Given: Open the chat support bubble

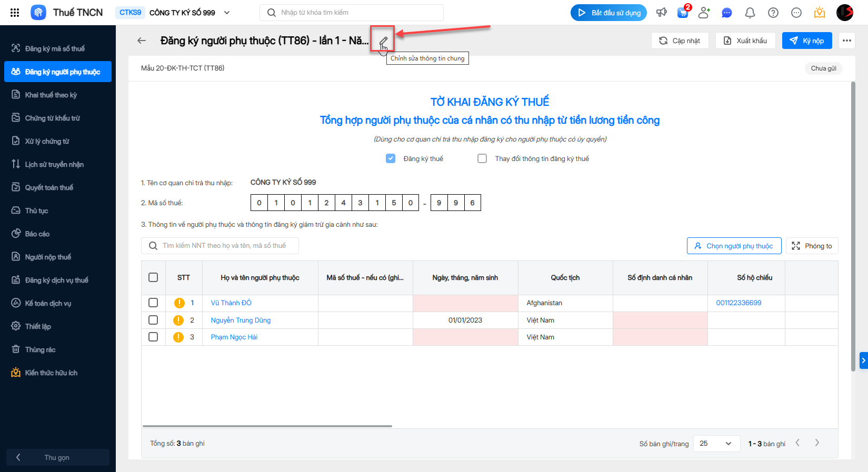Looking at the screenshot, I should 727,13.
